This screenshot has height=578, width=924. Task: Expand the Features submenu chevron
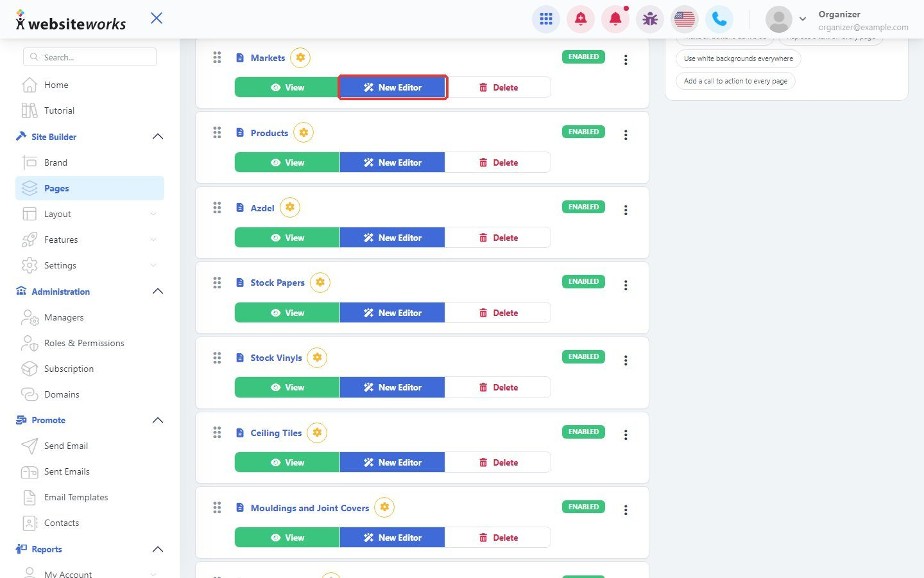pos(153,240)
